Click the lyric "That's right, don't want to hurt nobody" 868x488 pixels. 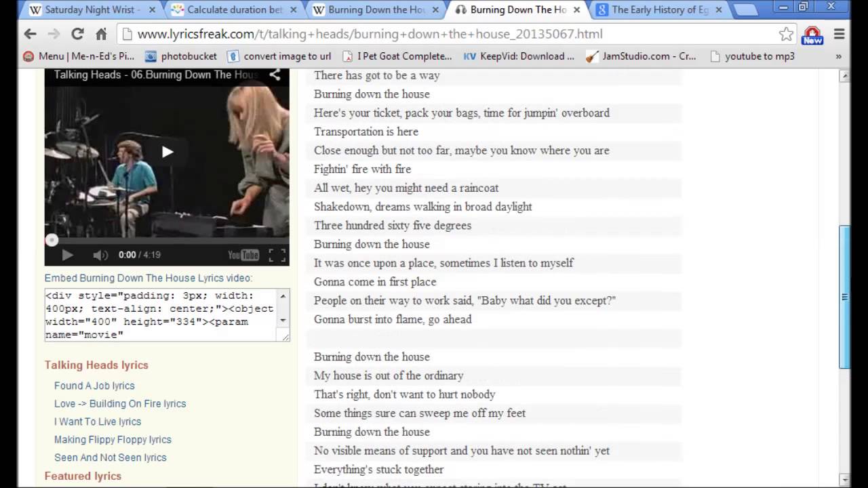tap(404, 394)
